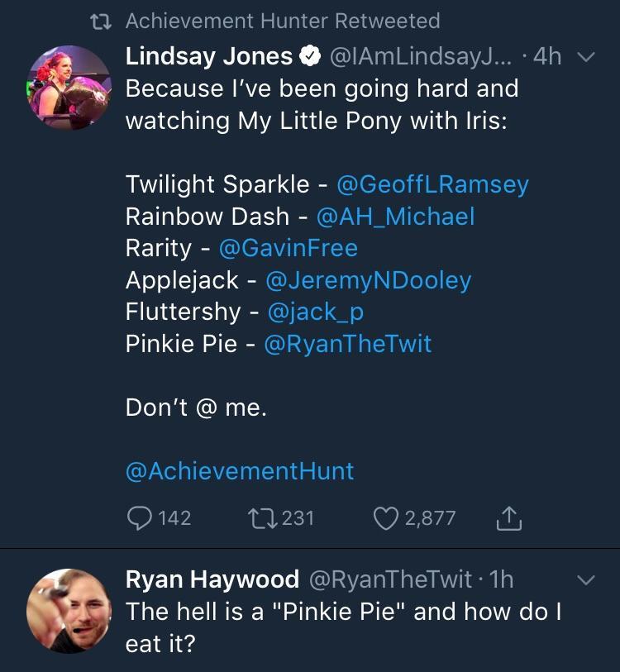The width and height of the screenshot is (620, 672).
Task: Open the Ryan Haywood display name
Action: coord(212,579)
